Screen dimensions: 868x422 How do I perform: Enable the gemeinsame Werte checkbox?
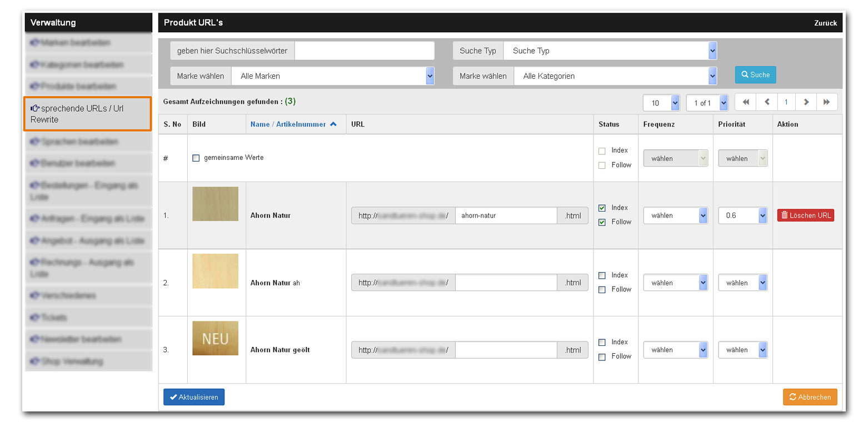pos(196,158)
